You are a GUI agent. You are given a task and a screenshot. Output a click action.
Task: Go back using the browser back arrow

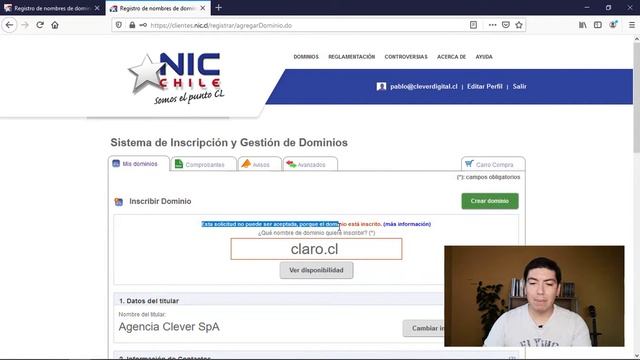pyautogui.click(x=9, y=25)
